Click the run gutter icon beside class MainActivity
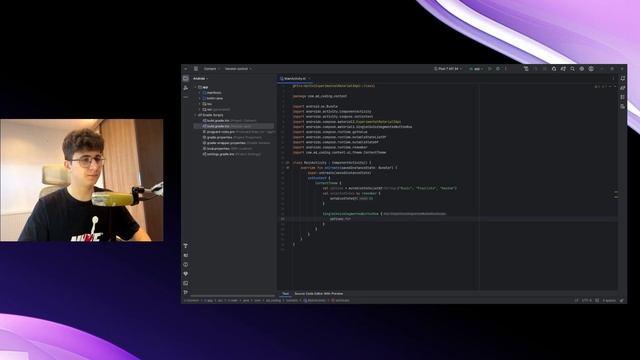Viewport: 640px width, 360px height. pyautogui.click(x=288, y=162)
